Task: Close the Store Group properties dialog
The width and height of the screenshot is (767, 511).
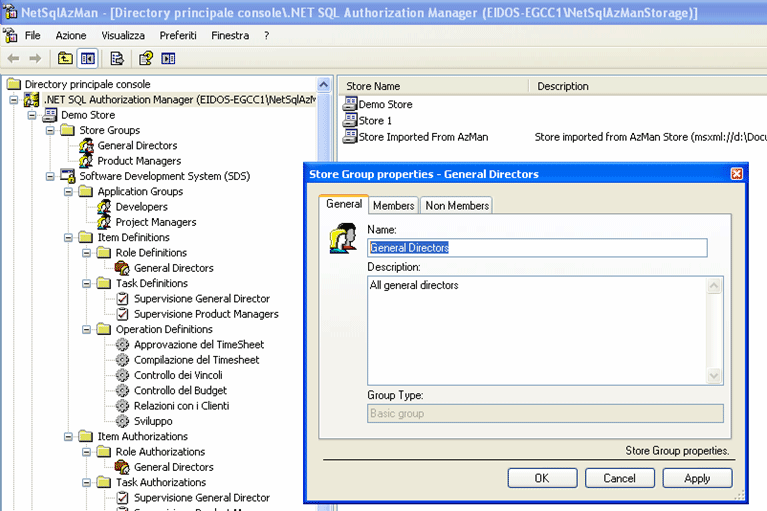Action: (x=737, y=174)
